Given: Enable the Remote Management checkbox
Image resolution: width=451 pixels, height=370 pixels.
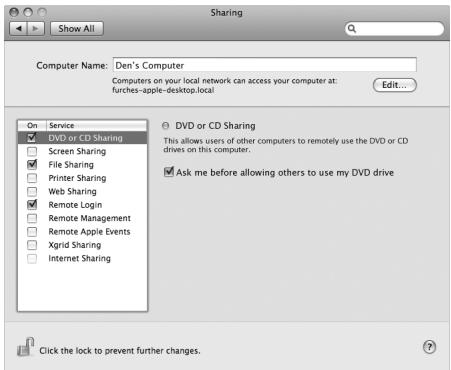Looking at the screenshot, I should tap(32, 218).
